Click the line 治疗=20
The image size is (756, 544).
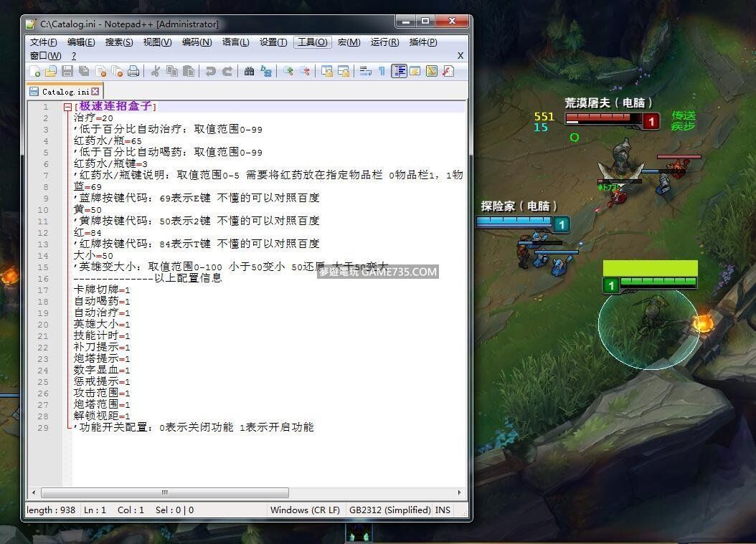tap(93, 118)
